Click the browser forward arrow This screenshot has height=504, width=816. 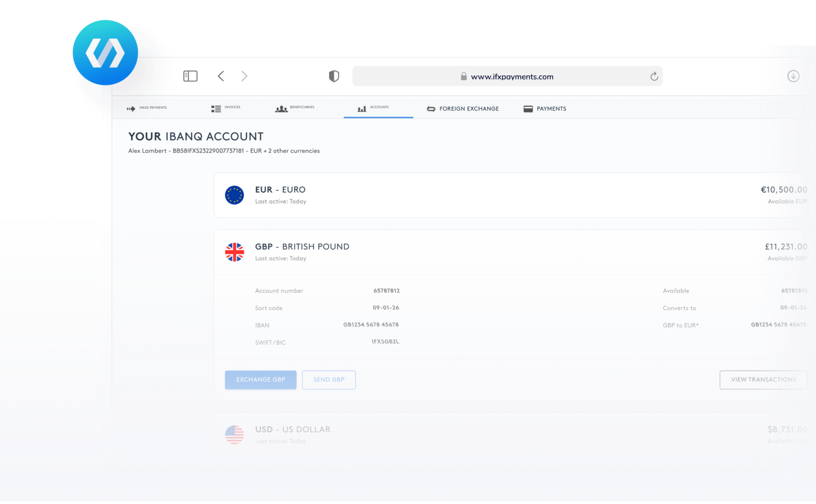pos(244,76)
